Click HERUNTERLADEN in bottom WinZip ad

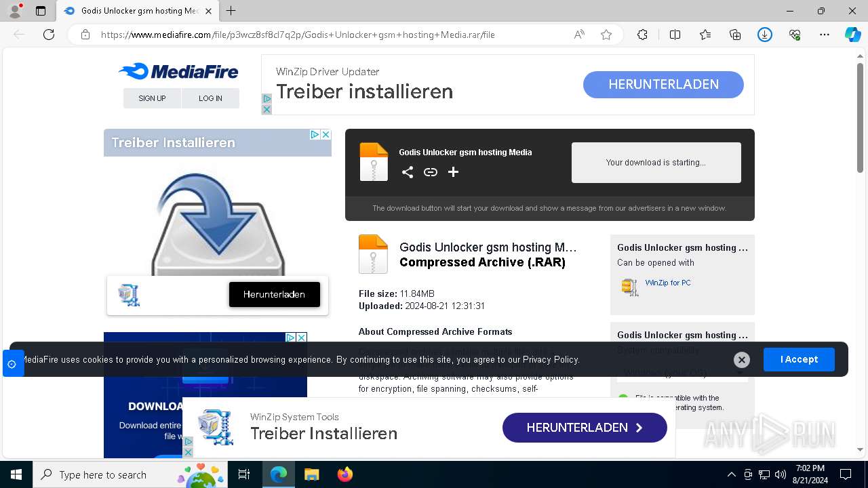[585, 428]
